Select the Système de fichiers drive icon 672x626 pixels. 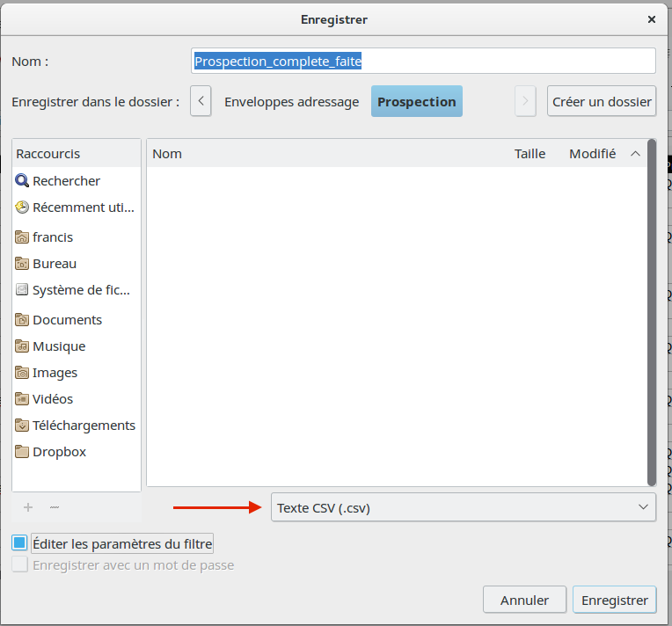(x=22, y=290)
